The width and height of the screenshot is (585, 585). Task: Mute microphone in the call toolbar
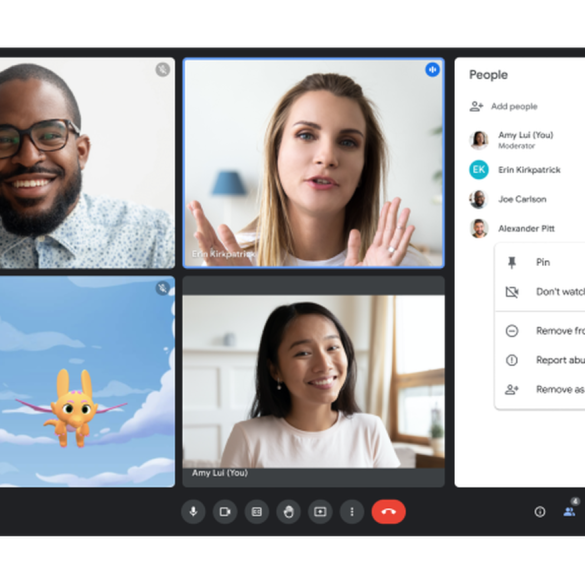pyautogui.click(x=193, y=512)
